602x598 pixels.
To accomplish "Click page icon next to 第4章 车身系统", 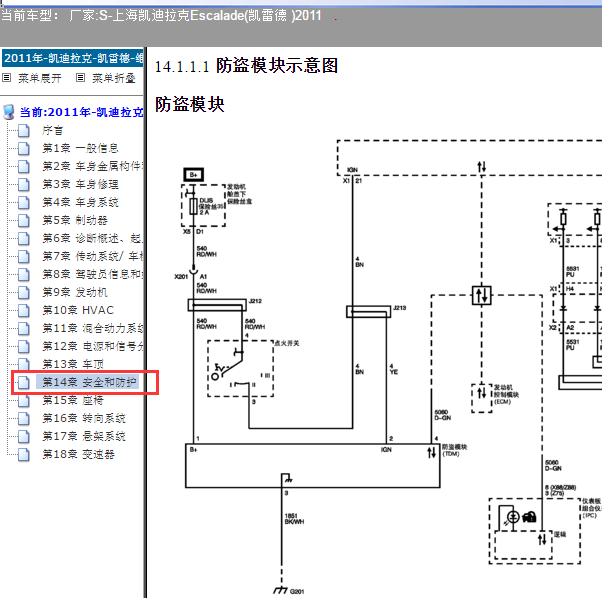I will pos(24,203).
